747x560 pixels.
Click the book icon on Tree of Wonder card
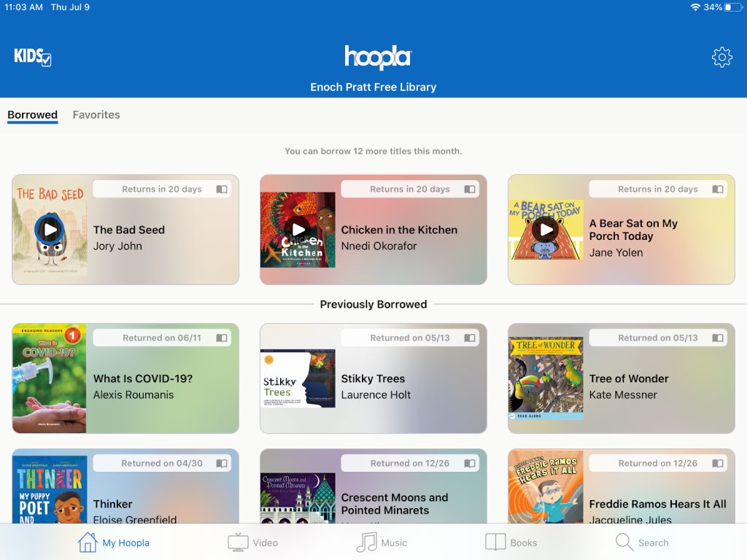(718, 338)
